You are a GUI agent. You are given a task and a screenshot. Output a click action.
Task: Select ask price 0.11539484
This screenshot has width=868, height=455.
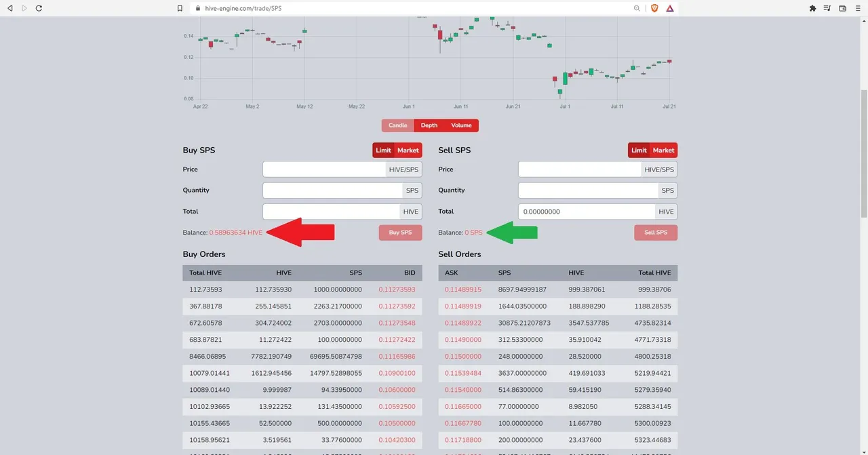click(463, 373)
